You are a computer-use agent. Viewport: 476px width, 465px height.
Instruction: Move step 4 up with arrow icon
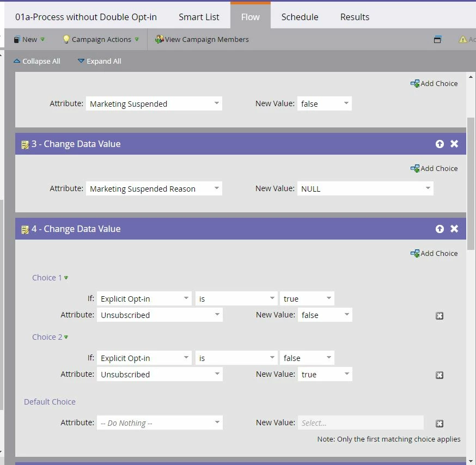(440, 229)
